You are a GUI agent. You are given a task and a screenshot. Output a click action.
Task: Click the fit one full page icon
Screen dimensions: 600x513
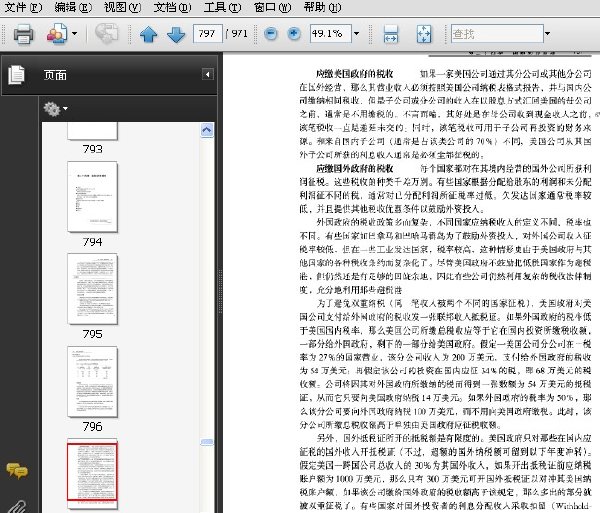[424, 34]
